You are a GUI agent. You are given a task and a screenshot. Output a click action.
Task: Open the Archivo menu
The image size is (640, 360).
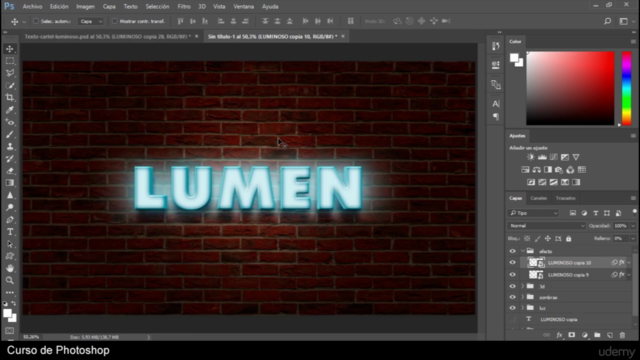(32, 7)
